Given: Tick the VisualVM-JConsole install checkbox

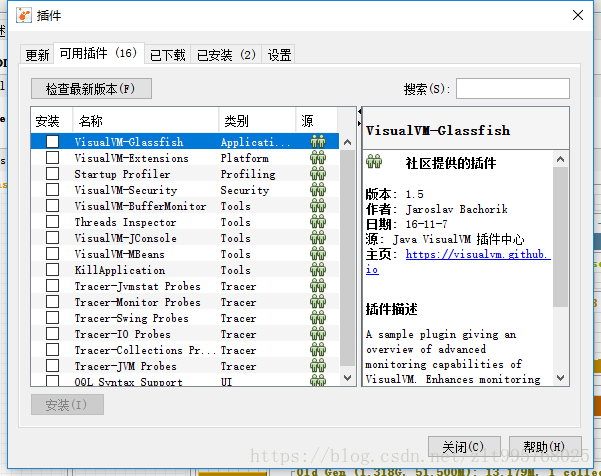Looking at the screenshot, I should pyautogui.click(x=53, y=238).
